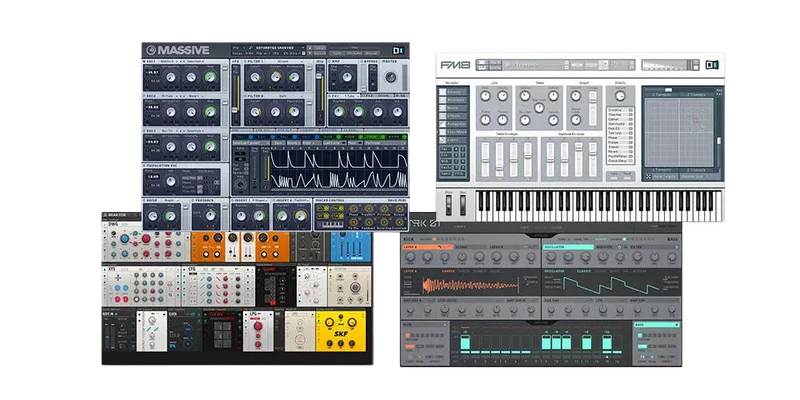The image size is (800, 400).
Task: Select Massive's 1 Env modulation tab
Action: (x=243, y=137)
